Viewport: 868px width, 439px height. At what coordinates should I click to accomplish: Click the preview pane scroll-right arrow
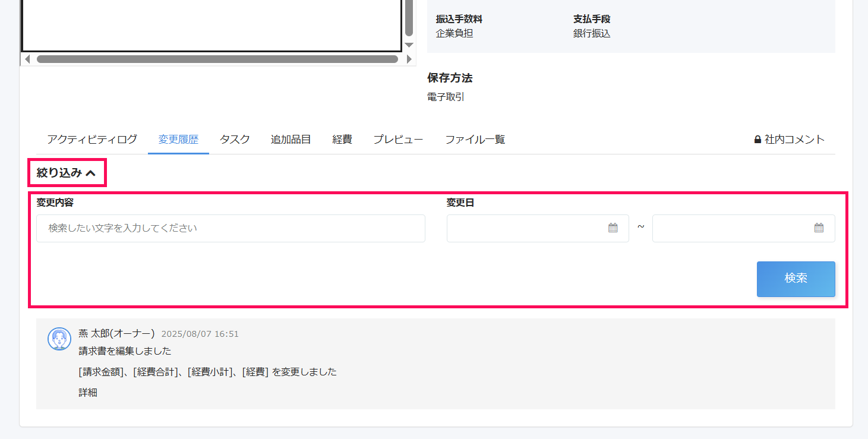tap(409, 59)
